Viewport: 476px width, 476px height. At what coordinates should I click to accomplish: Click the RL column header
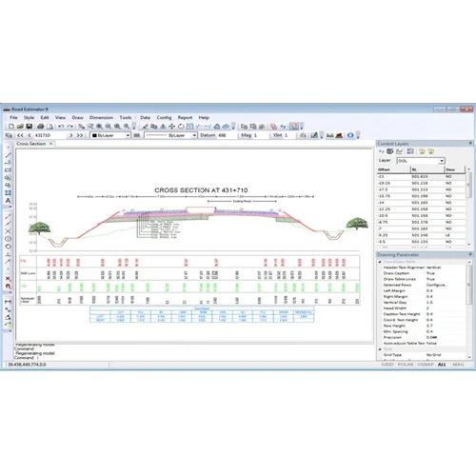pyautogui.click(x=427, y=169)
